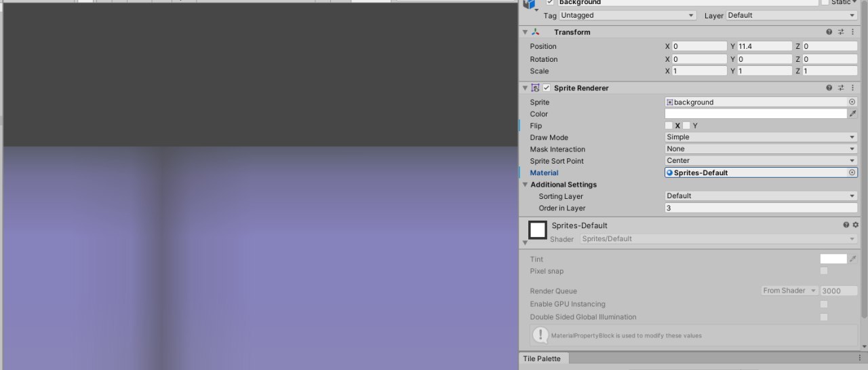Click the Scale Z field
The width and height of the screenshot is (868, 370).
[830, 71]
